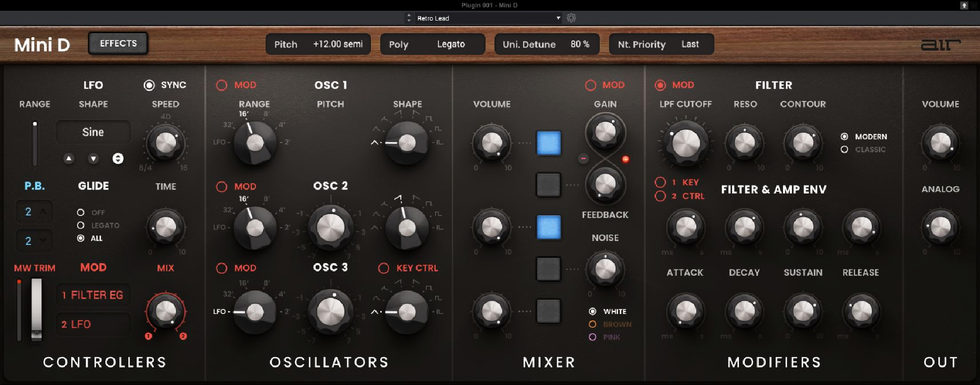The height and width of the screenshot is (385, 980).
Task: Click the Out VOLUME knob
Action: (x=940, y=143)
